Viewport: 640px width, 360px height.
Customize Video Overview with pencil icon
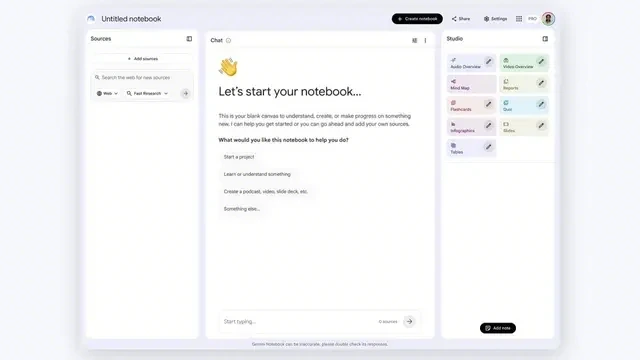(x=541, y=62)
